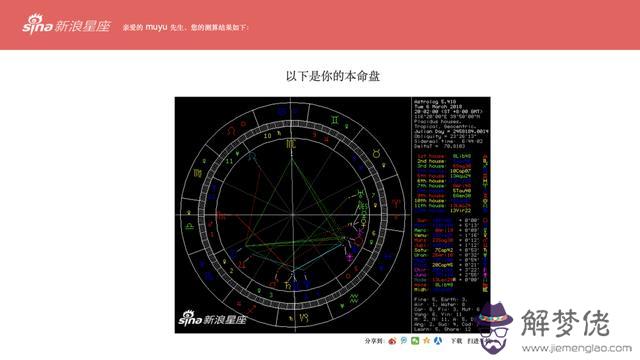Click the Capricorn glyph on chart wheel
Viewport: 640px width, 360px height.
tap(304, 317)
